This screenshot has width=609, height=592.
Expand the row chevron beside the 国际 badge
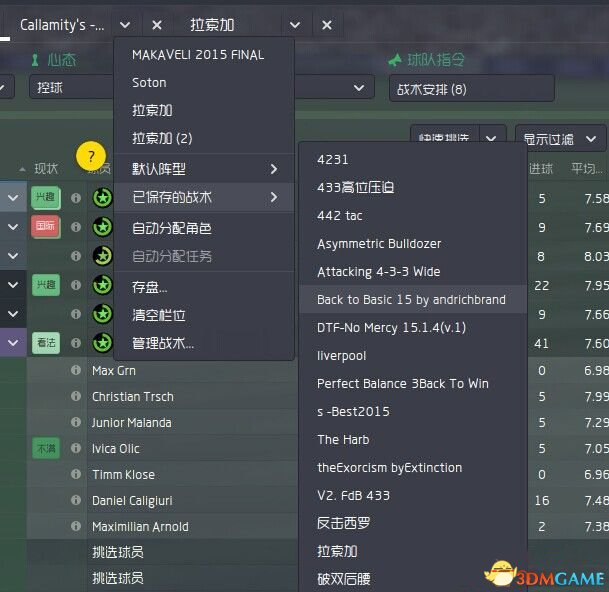[x=13, y=227]
